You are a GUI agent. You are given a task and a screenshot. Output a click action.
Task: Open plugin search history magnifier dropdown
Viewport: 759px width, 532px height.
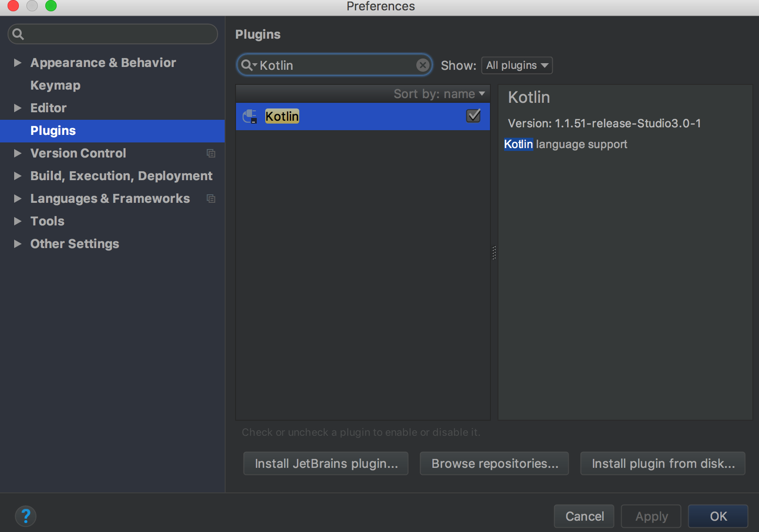[x=249, y=65]
